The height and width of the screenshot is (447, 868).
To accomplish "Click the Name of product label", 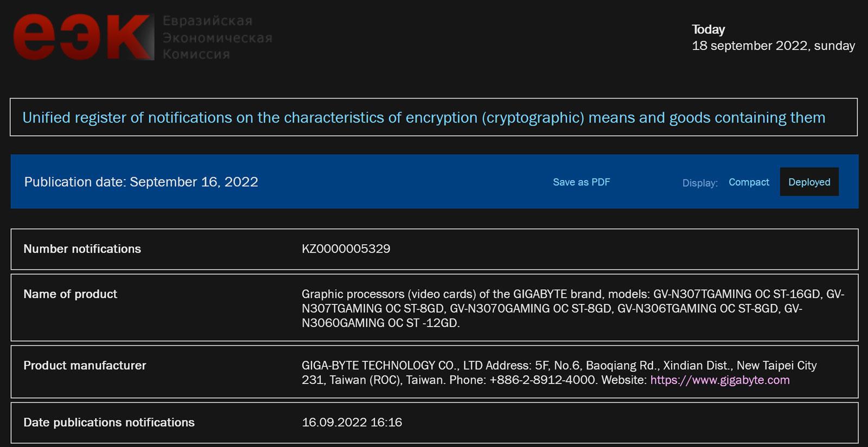I will click(70, 294).
